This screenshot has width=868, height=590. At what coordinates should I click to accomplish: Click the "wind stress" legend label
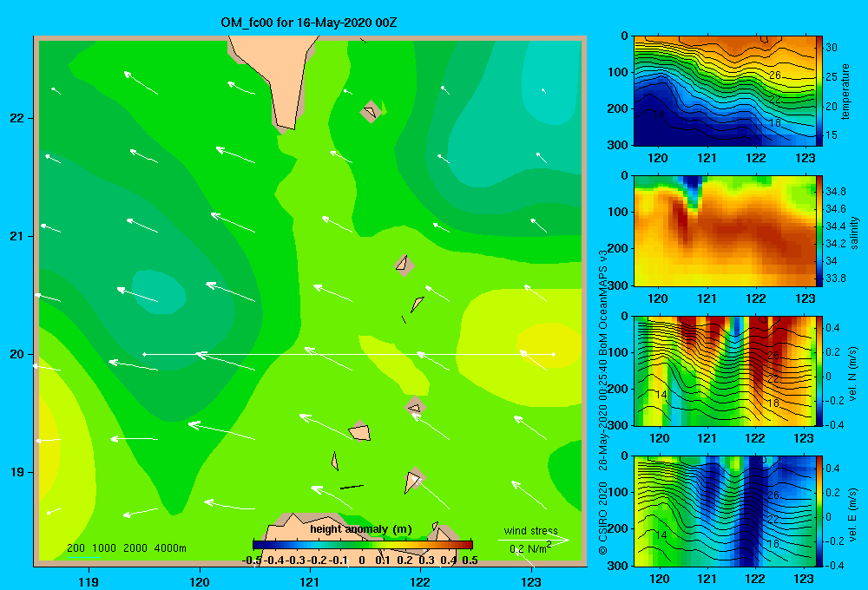(530, 530)
